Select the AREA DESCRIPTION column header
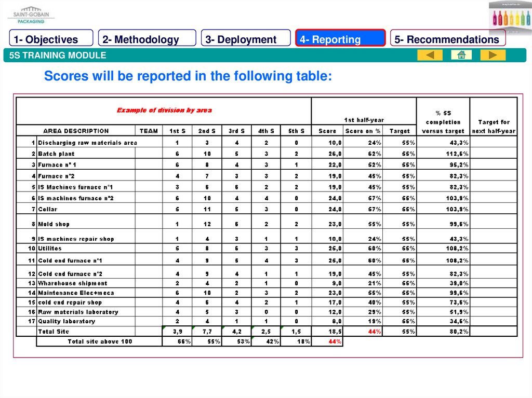This screenshot has height=398, width=532. pos(76,131)
